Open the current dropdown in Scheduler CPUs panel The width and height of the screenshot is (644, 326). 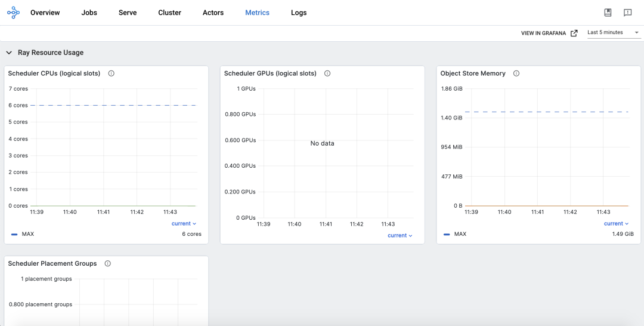point(184,223)
